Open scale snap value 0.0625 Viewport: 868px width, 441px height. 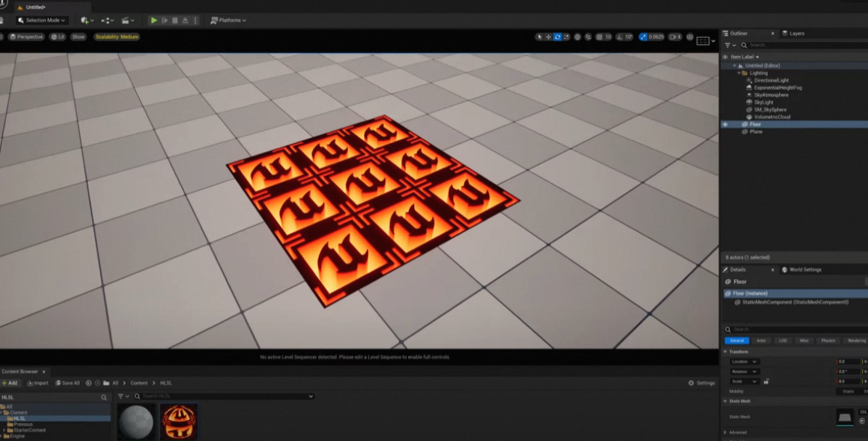pyautogui.click(x=656, y=37)
